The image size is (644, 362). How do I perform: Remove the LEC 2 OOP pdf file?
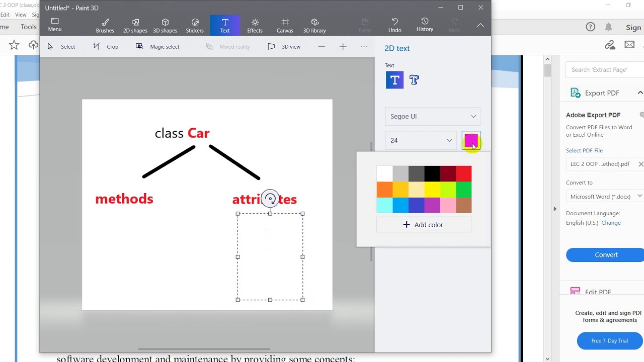click(x=640, y=164)
